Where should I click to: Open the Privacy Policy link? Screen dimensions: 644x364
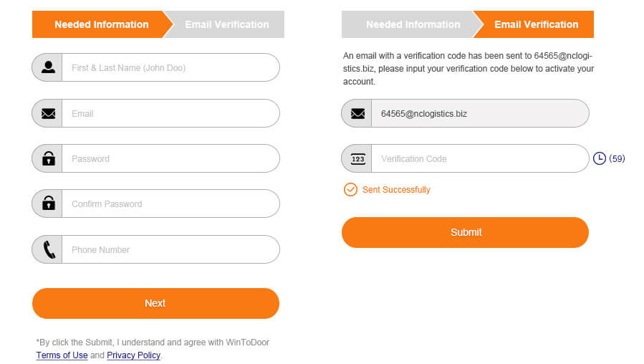tap(133, 355)
